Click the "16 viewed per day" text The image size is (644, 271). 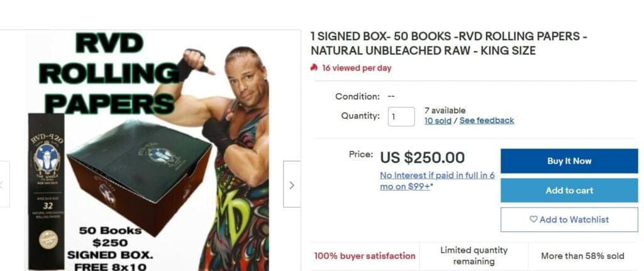[x=357, y=68]
